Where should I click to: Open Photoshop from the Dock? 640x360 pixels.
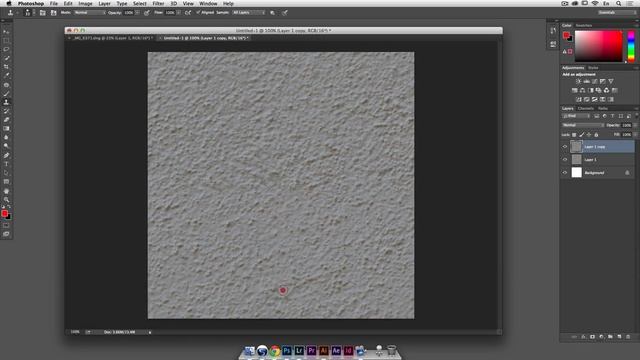point(287,351)
